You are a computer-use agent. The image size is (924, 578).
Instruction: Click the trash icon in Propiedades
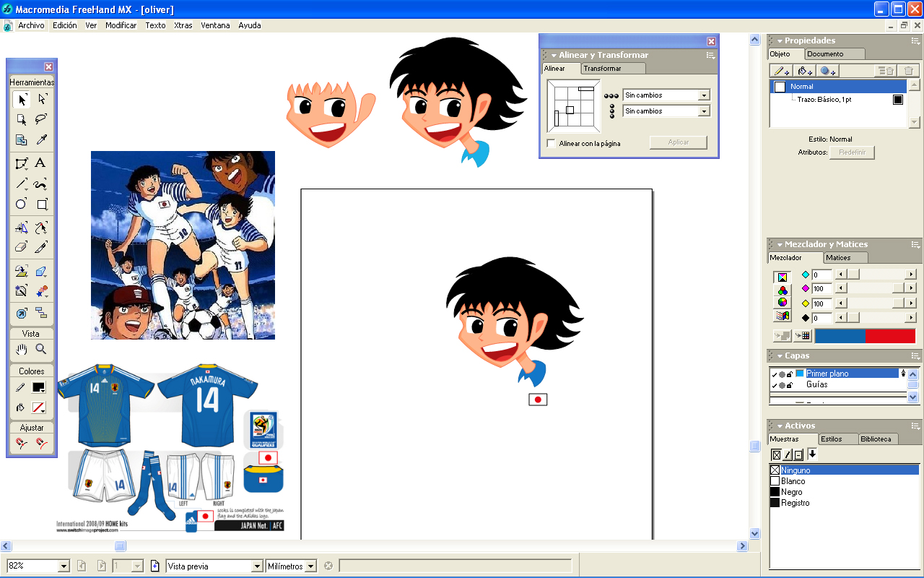tap(909, 71)
